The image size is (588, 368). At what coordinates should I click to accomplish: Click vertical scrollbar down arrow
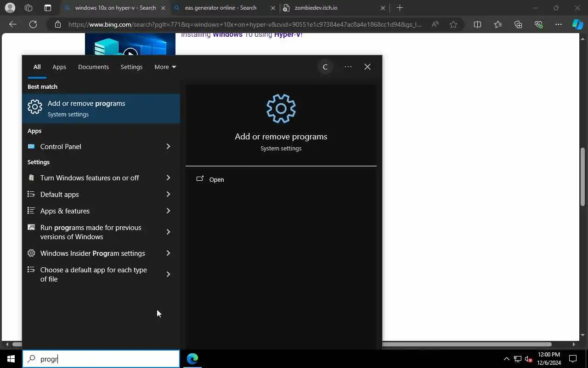click(582, 335)
